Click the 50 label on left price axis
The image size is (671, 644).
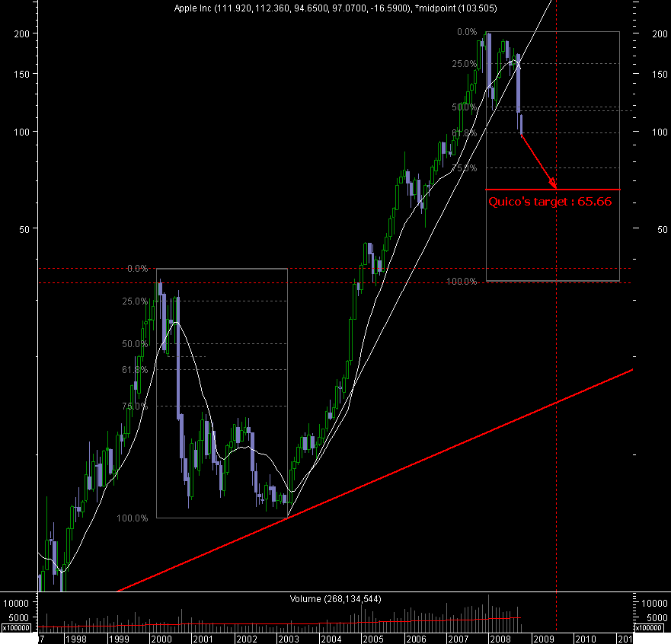(x=24, y=229)
